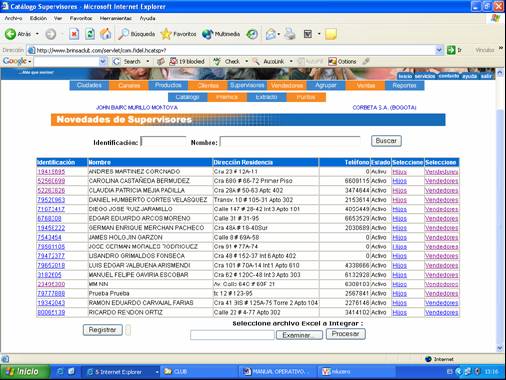Viewport: 506px width, 380px height.
Task: Open Vendedores link for EDGAR EDUARDO ARCOS MORENO
Action: pyautogui.click(x=441, y=219)
